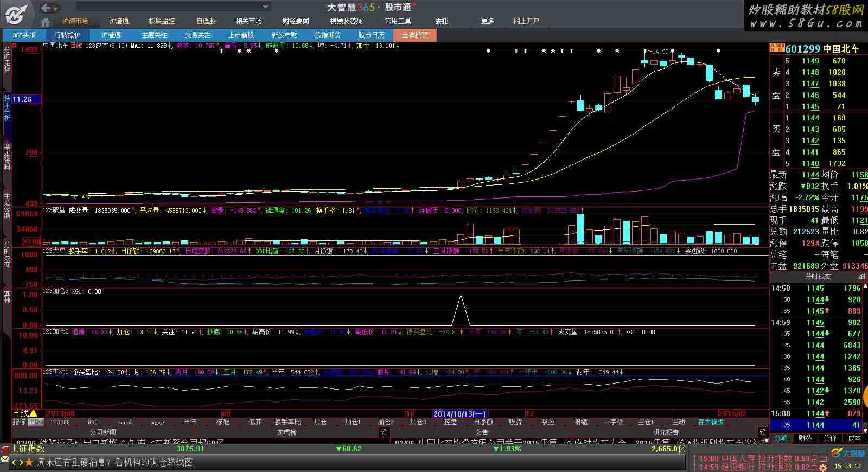Click the orange star icon in ticker bar
The width and height of the screenshot is (868, 472).
(30, 463)
